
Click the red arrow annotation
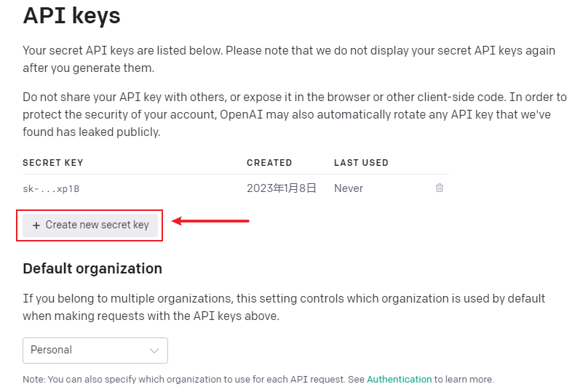[211, 221]
